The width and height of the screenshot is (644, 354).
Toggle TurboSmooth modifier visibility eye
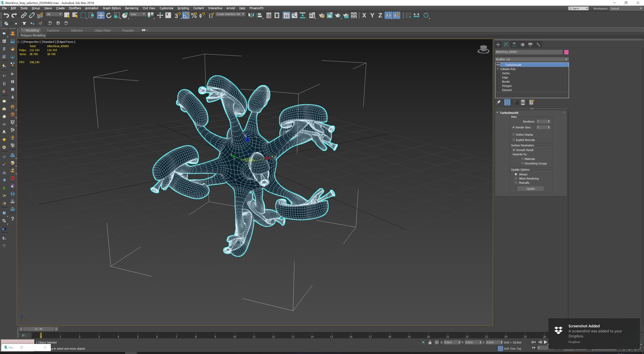tap(498, 65)
